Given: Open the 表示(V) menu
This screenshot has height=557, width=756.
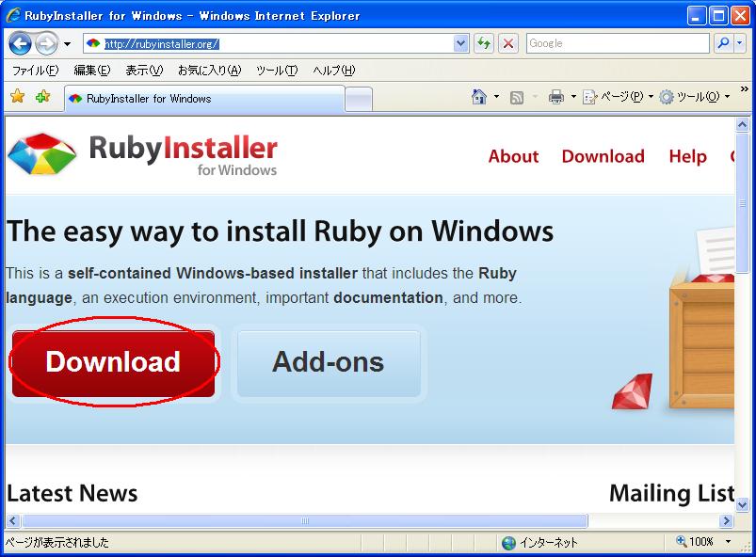Looking at the screenshot, I should pos(144,71).
